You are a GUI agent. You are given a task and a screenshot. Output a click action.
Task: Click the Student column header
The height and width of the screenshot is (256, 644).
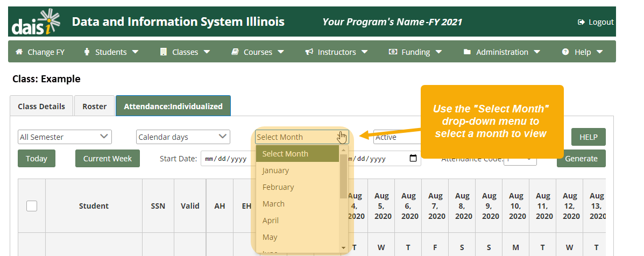(94, 206)
